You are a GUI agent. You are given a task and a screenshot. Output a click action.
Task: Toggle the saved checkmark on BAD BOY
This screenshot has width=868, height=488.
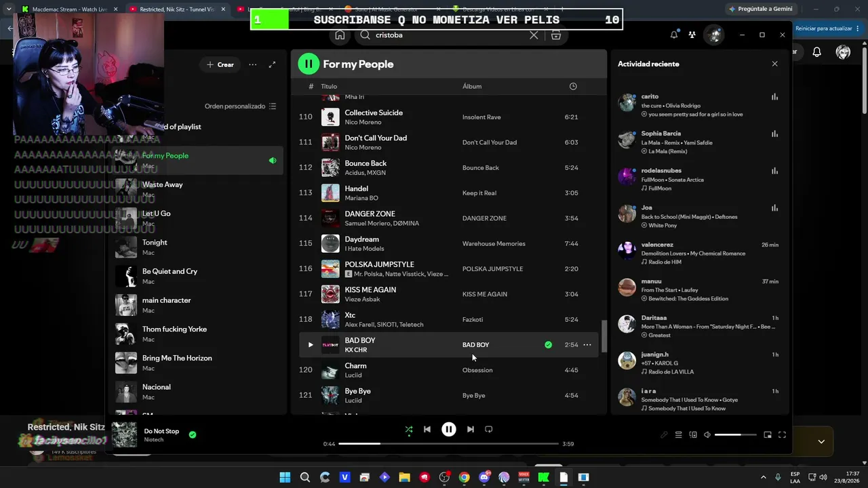click(x=548, y=345)
